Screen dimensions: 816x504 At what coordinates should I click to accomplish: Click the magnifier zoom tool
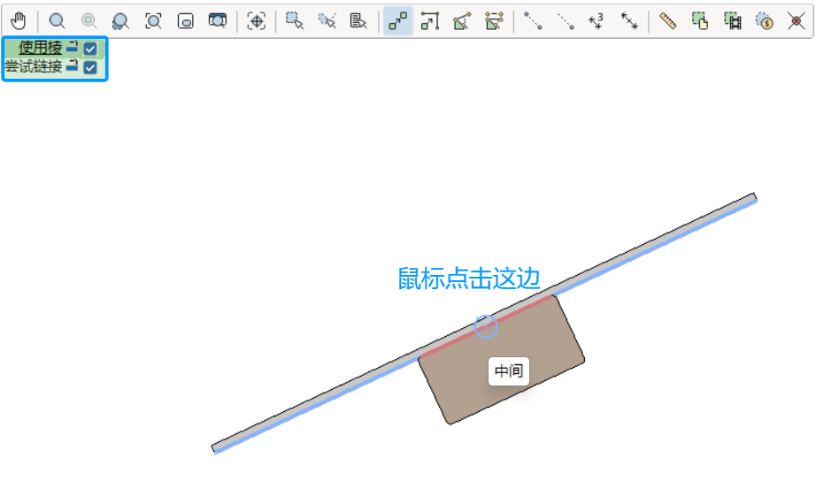tap(57, 21)
